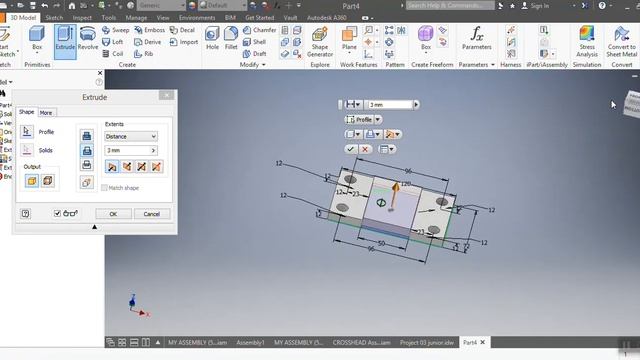The height and width of the screenshot is (360, 640).
Task: Click the Decal tool
Action: click(x=182, y=30)
